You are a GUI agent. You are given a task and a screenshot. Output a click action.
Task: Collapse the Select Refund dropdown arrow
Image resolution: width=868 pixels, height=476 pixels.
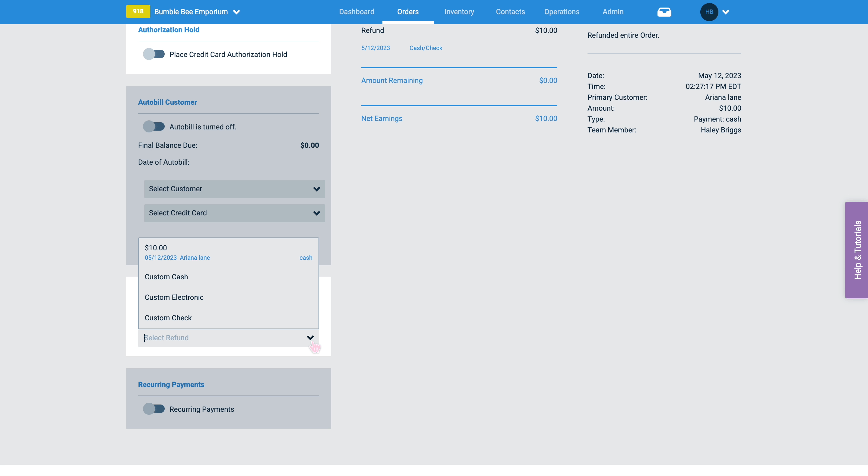(x=310, y=338)
